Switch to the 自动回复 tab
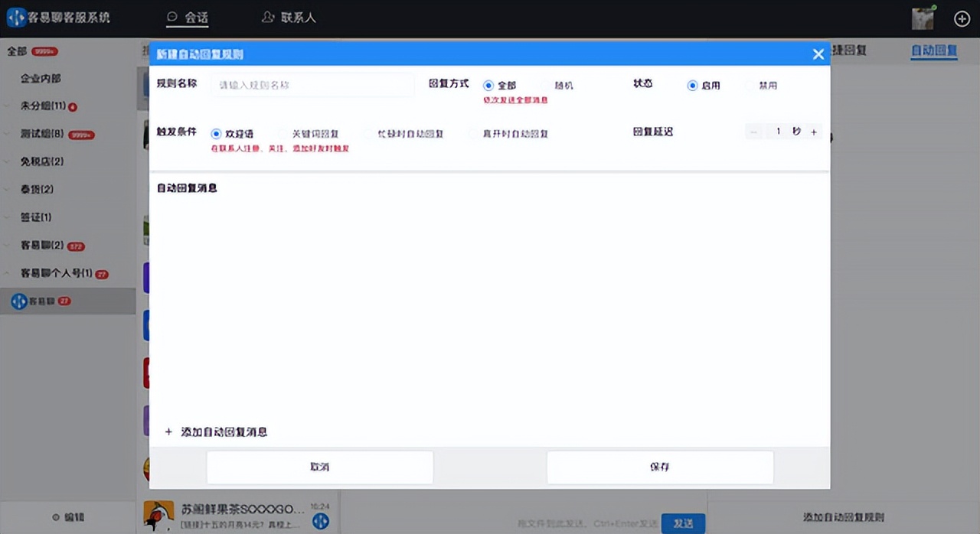Viewport: 980px width, 534px height. point(933,50)
